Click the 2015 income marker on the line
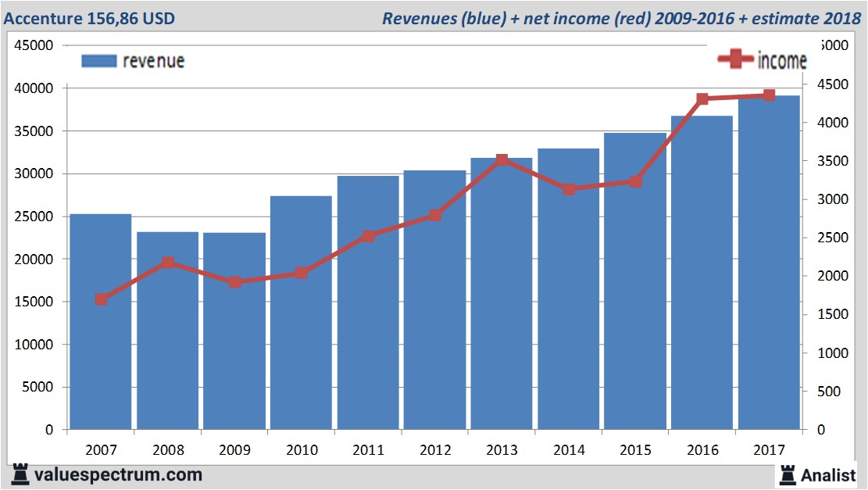Viewport: 868px width, 490px height. tap(635, 181)
